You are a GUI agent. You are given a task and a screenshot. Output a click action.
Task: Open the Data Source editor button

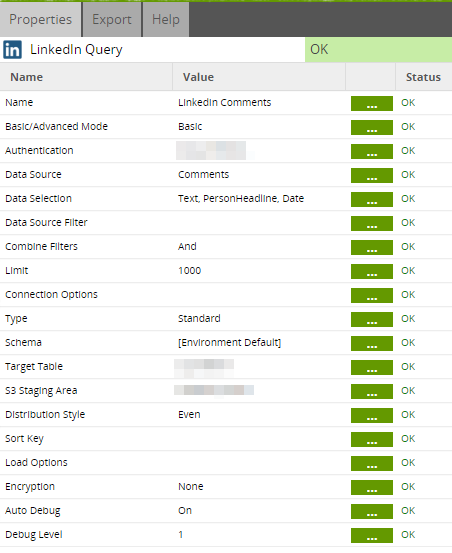click(372, 175)
